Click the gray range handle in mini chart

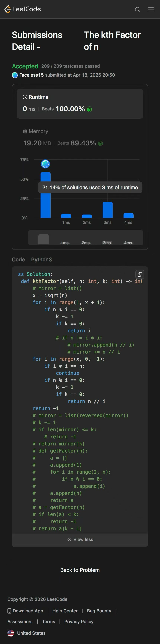(x=44, y=239)
